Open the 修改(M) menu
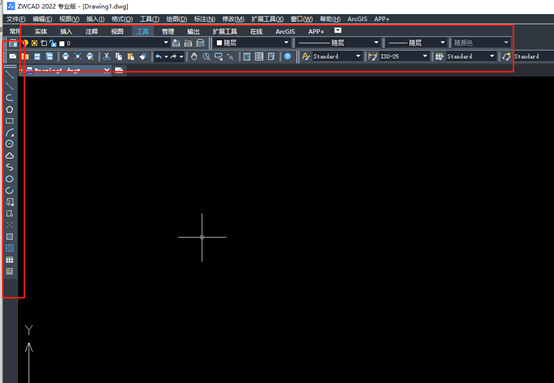This screenshot has width=554, height=383. (x=233, y=19)
